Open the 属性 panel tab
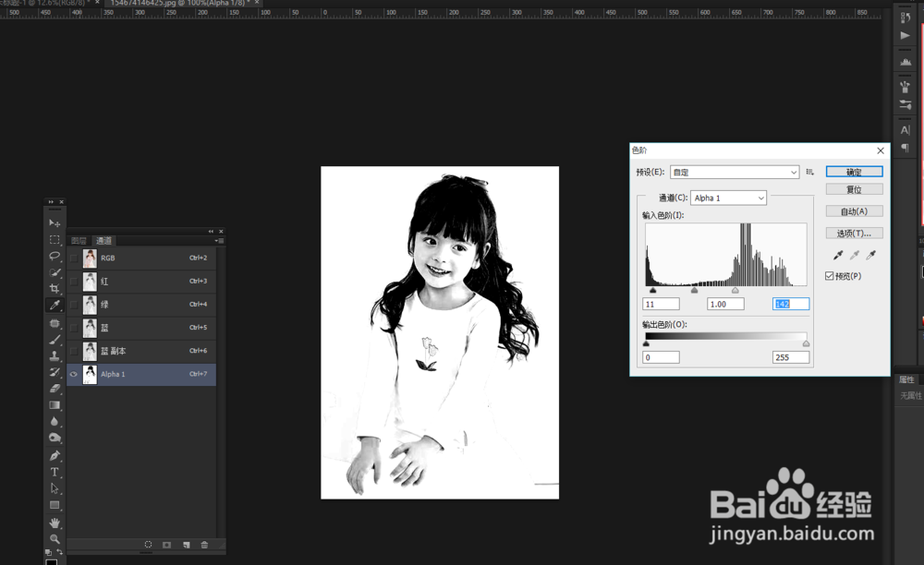 (x=906, y=379)
